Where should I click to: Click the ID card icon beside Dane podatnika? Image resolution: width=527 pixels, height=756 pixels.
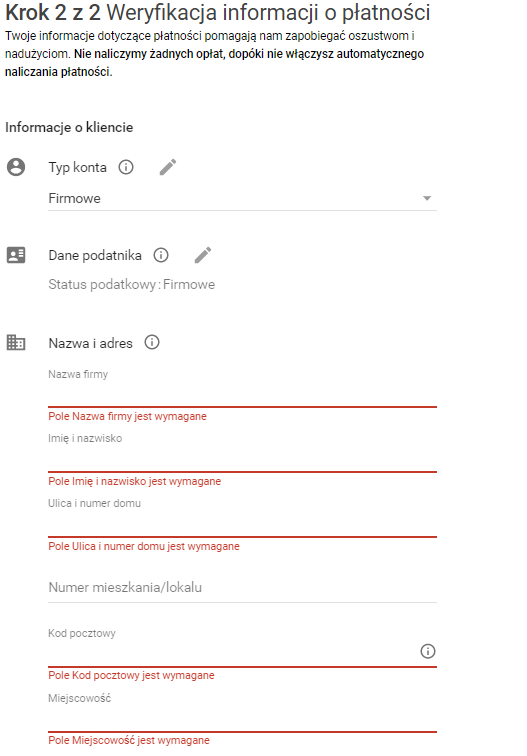16,255
